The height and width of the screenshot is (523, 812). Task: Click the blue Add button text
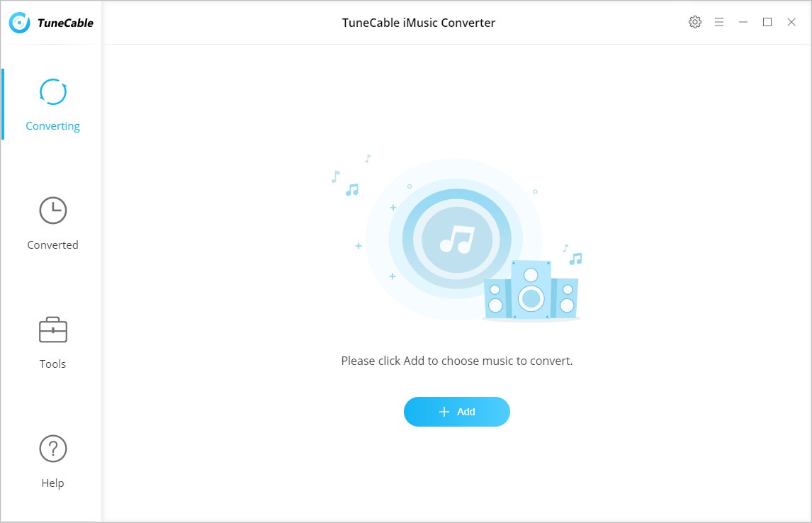click(466, 412)
